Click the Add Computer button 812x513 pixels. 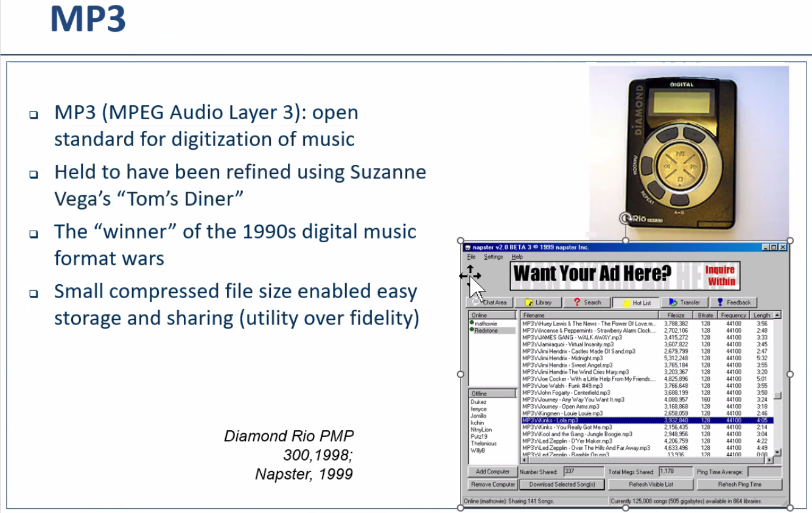(x=492, y=472)
